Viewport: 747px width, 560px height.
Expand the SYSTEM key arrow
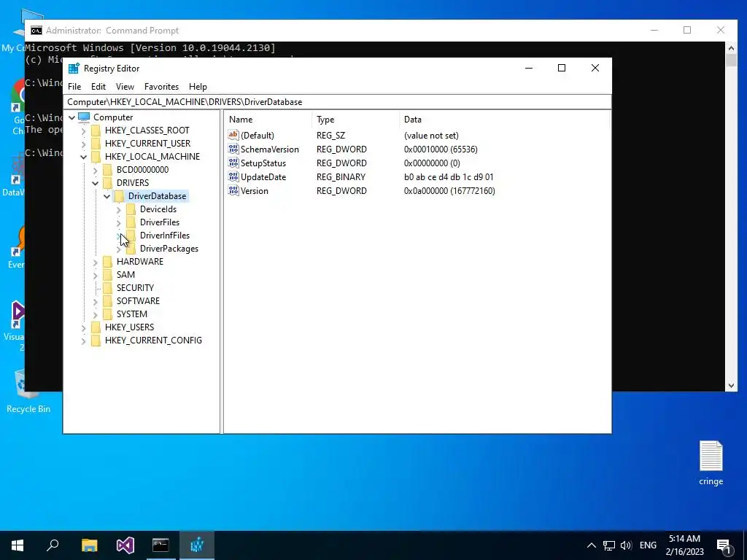coord(96,314)
